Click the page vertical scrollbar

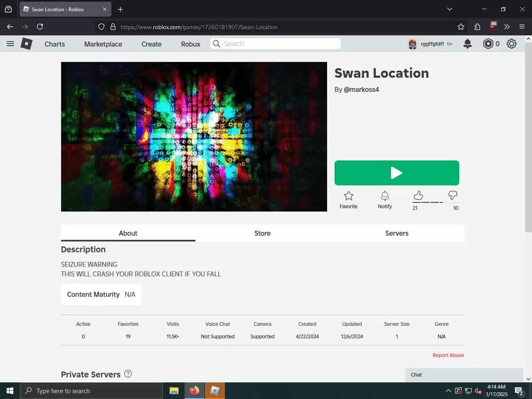(528, 137)
